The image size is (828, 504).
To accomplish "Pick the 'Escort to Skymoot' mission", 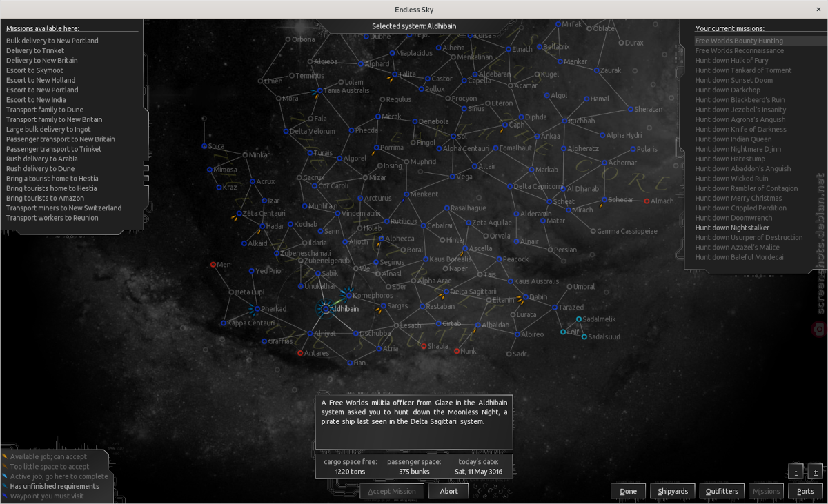I will click(x=34, y=70).
